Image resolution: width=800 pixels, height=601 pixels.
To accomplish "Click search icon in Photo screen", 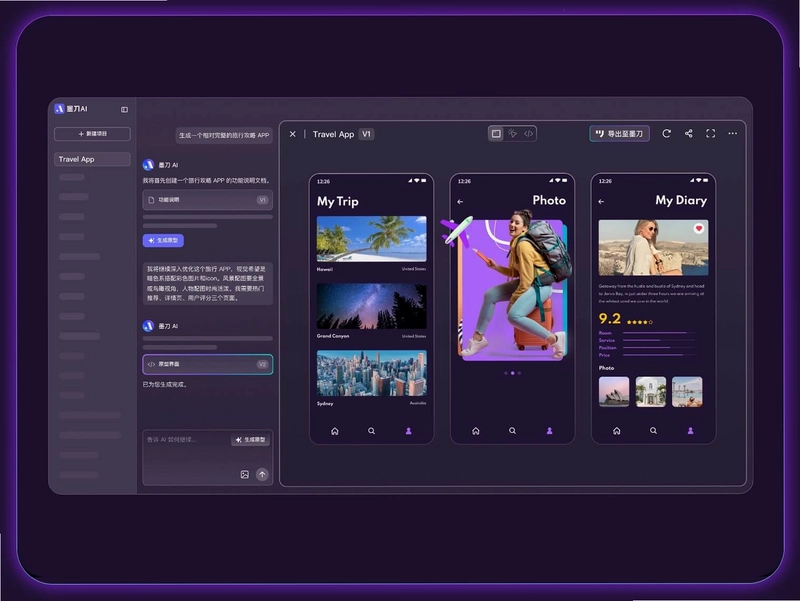I will [x=512, y=431].
